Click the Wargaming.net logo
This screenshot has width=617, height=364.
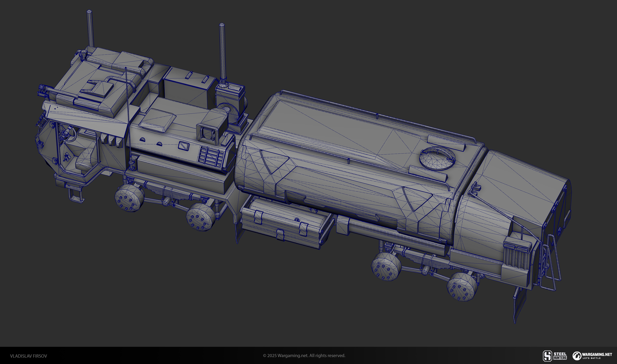coord(592,356)
